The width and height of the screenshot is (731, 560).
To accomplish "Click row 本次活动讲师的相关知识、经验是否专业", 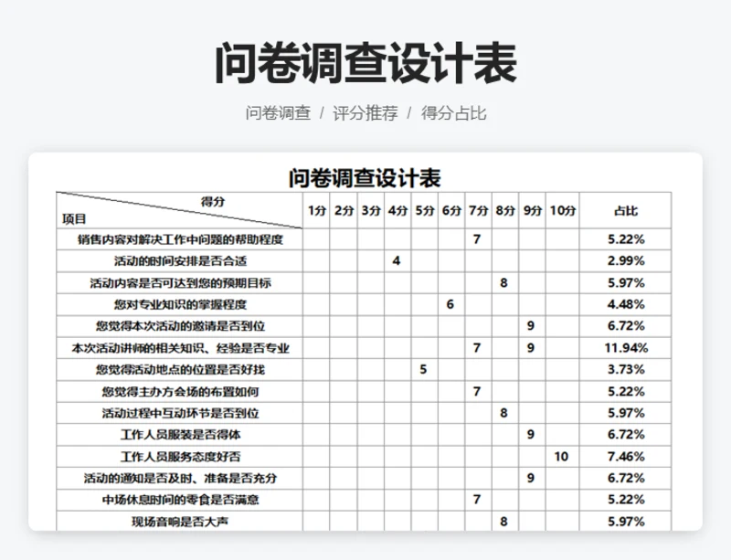I will 364,348.
